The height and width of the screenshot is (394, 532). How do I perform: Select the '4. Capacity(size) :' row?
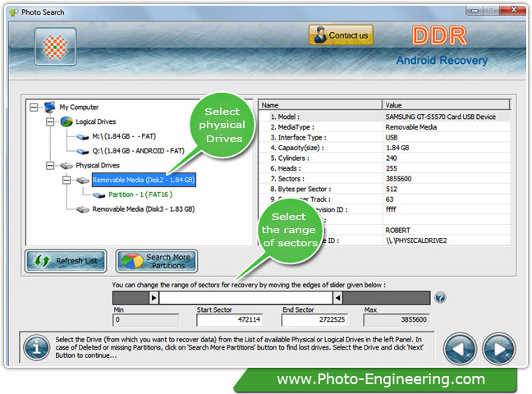click(x=384, y=148)
